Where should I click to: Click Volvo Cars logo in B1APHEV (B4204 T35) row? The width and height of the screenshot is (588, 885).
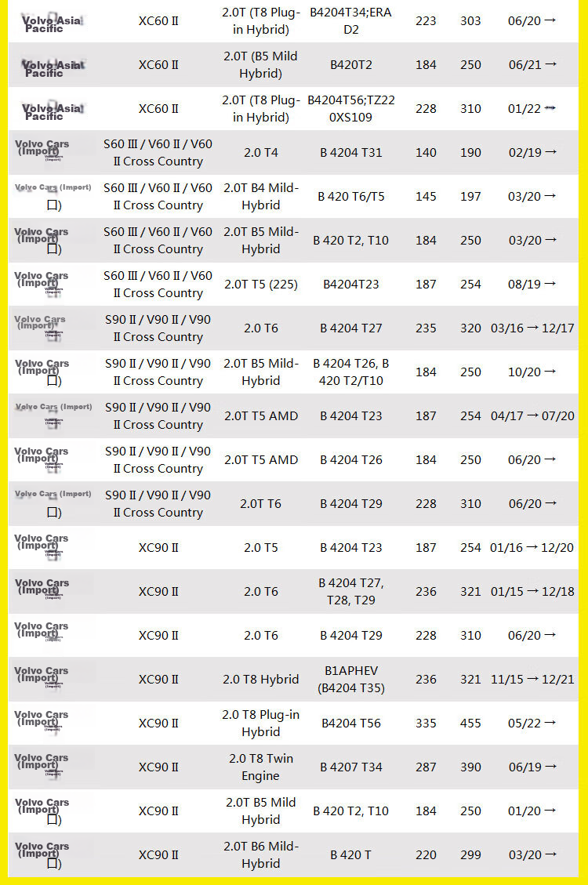pyautogui.click(x=42, y=676)
